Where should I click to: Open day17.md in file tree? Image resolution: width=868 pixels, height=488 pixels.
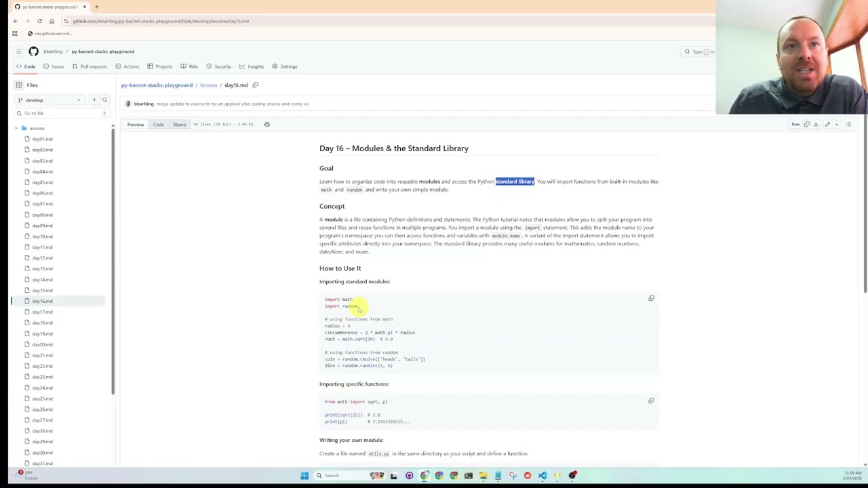(x=42, y=312)
